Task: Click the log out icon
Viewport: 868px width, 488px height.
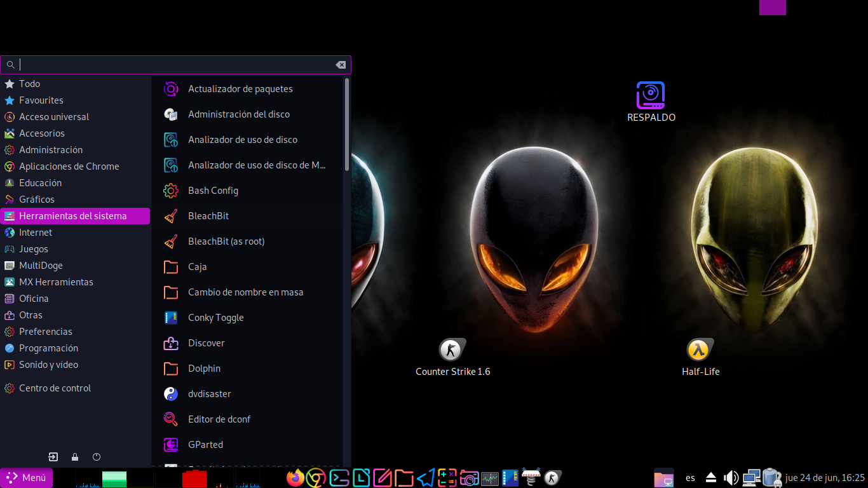Action: 53,457
